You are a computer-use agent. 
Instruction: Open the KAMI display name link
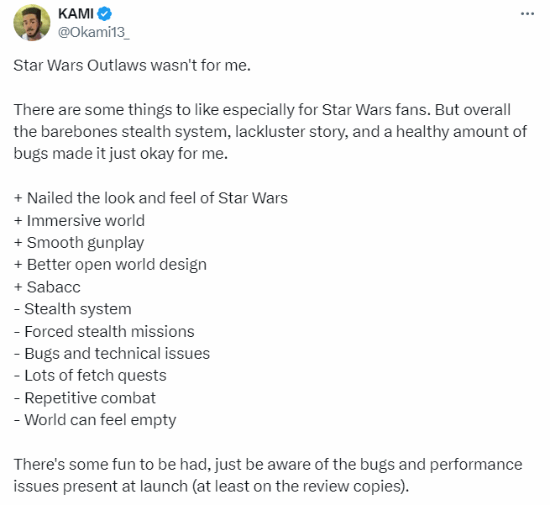click(75, 14)
